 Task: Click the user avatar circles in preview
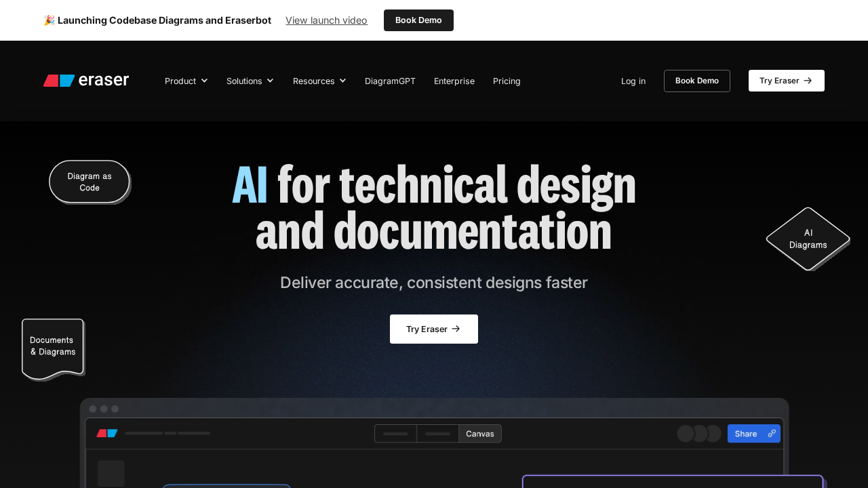(699, 434)
